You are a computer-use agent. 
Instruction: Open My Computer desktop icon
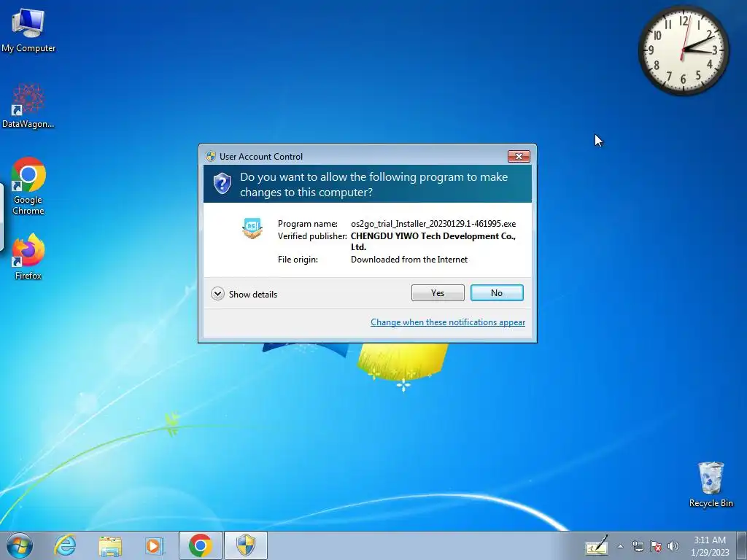tap(28, 31)
